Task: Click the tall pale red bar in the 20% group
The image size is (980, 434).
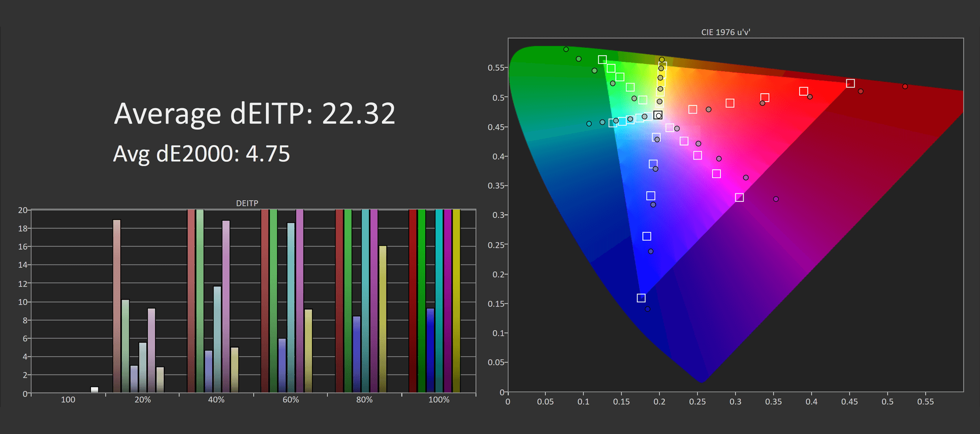Action: (x=117, y=306)
